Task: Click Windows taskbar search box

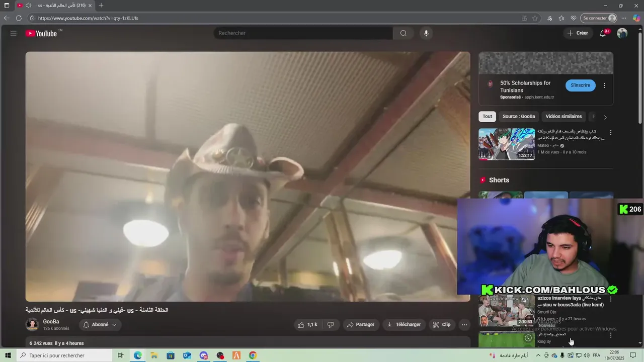Action: pos(64,355)
